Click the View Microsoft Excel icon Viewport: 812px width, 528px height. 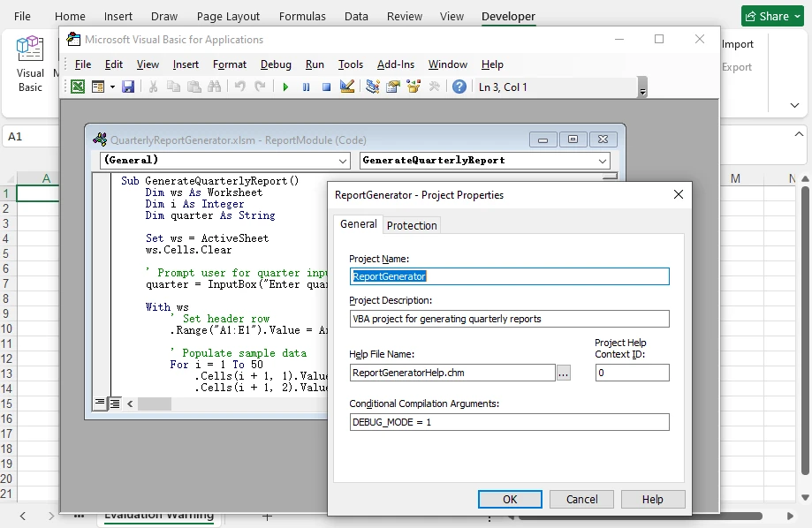[76, 86]
